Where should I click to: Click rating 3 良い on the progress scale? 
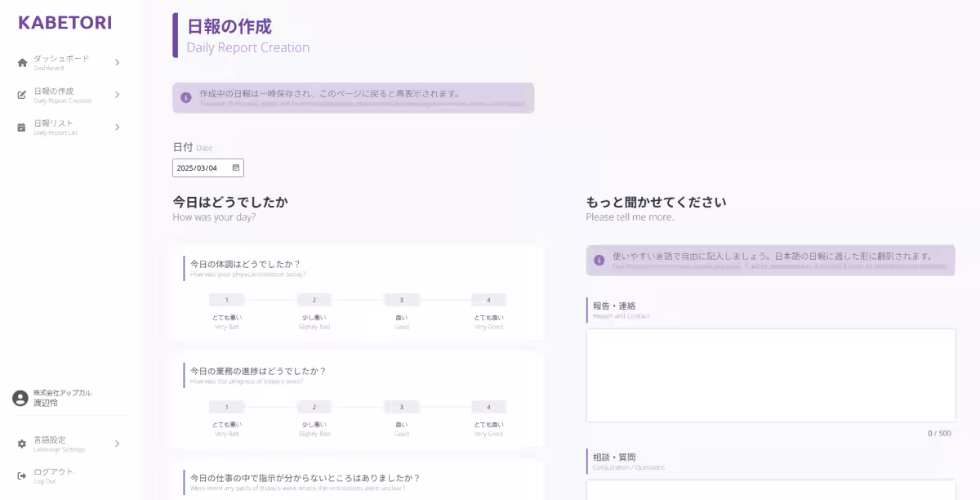pyautogui.click(x=401, y=406)
